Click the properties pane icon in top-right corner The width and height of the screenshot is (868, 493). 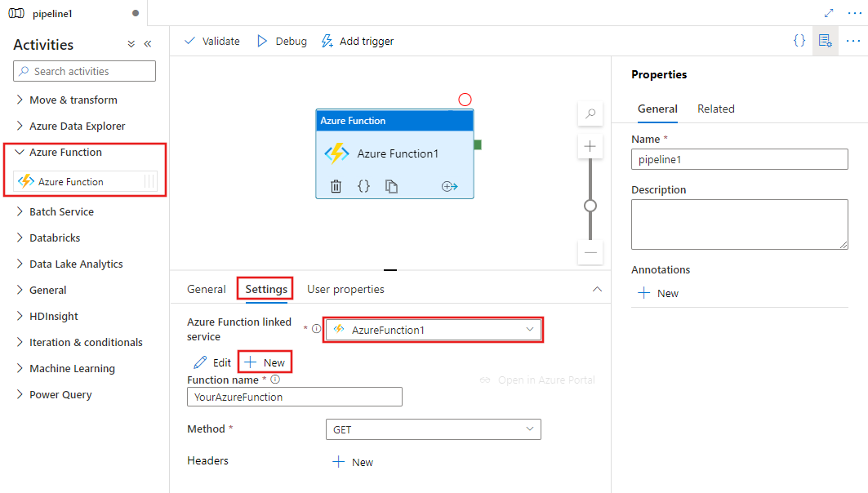pos(825,40)
